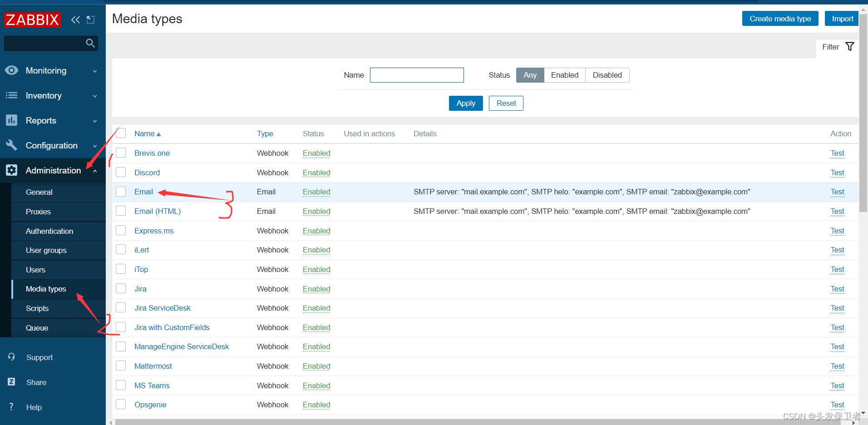Open the Scripts submenu item

point(59,308)
